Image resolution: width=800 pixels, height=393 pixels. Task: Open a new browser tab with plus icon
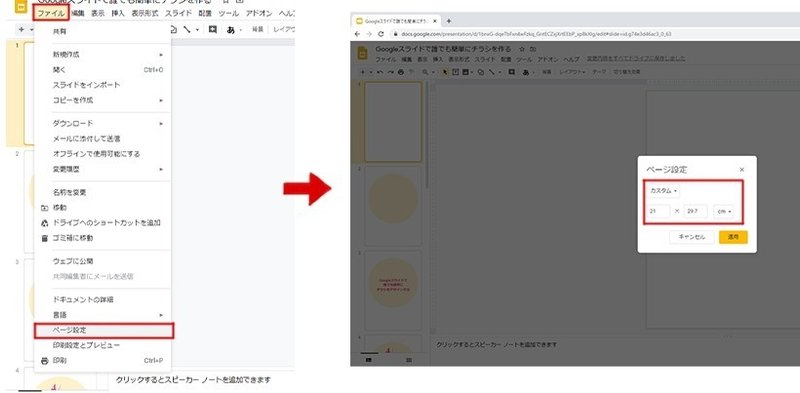[x=448, y=21]
